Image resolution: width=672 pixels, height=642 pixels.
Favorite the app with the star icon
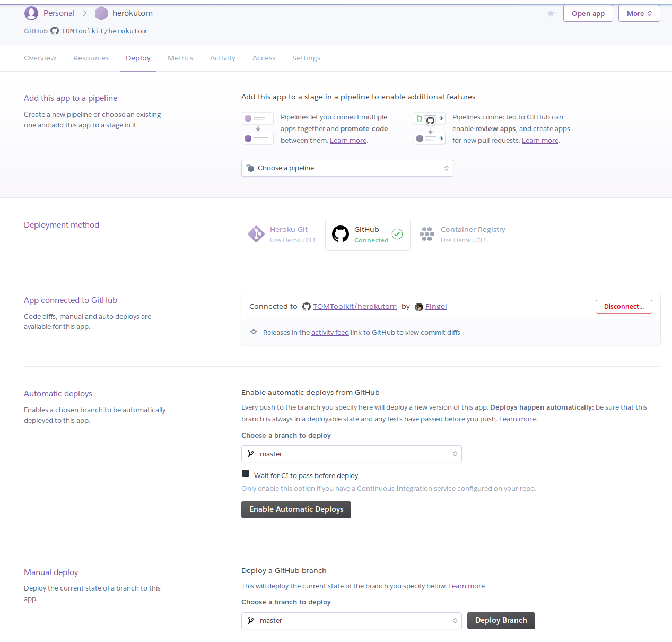click(551, 13)
